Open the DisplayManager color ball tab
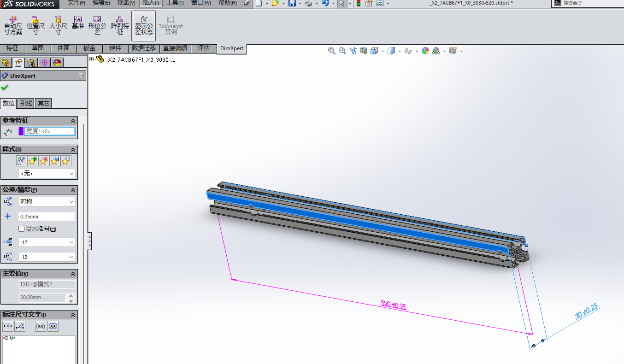The image size is (624, 364). pyautogui.click(x=57, y=63)
